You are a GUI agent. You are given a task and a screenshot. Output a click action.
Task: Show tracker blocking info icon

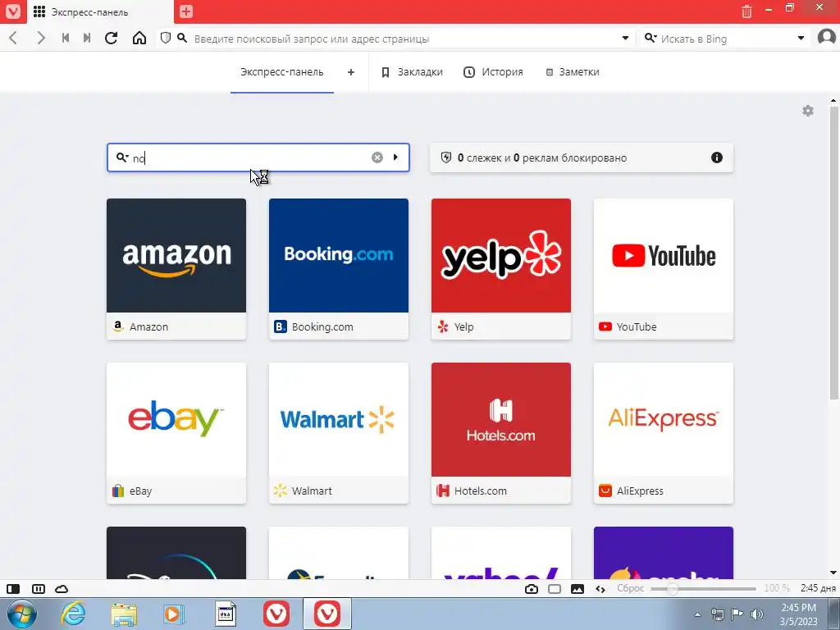pos(717,157)
